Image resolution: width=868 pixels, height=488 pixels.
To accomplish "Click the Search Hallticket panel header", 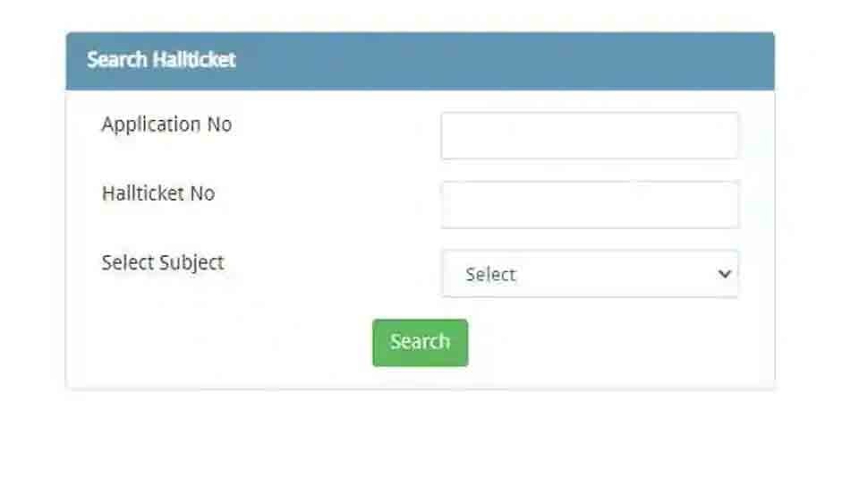I will point(420,61).
